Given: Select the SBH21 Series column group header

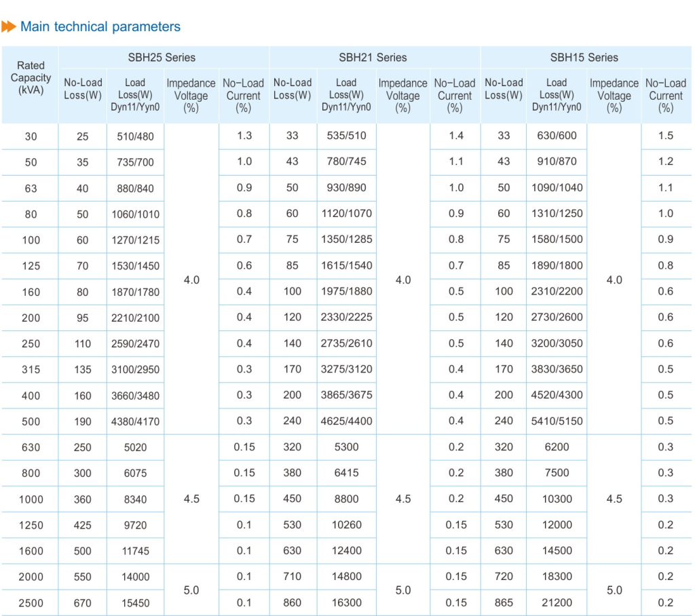Looking at the screenshot, I should tap(373, 58).
